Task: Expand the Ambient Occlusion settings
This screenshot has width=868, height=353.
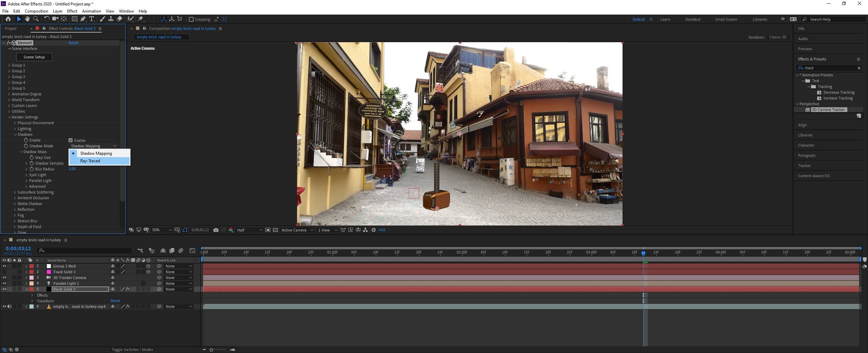Action: coord(15,198)
